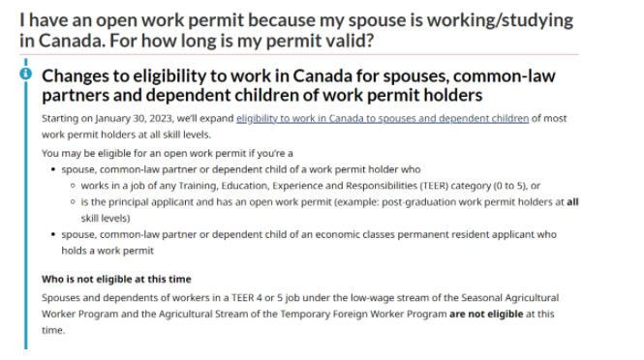Click the Seasonal Agricultural text

(x=509, y=298)
